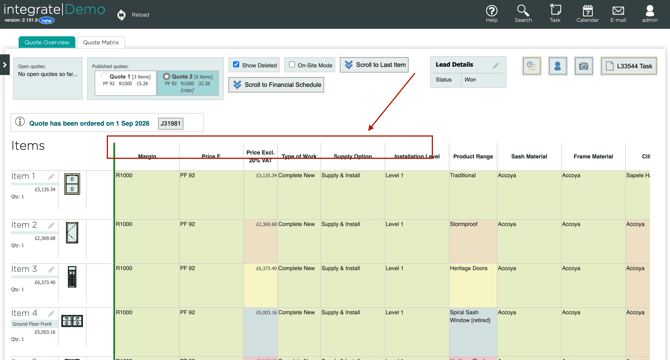The height and width of the screenshot is (360, 670).
Task: Edit Item 3 using its pencil icon
Action: [x=51, y=269]
